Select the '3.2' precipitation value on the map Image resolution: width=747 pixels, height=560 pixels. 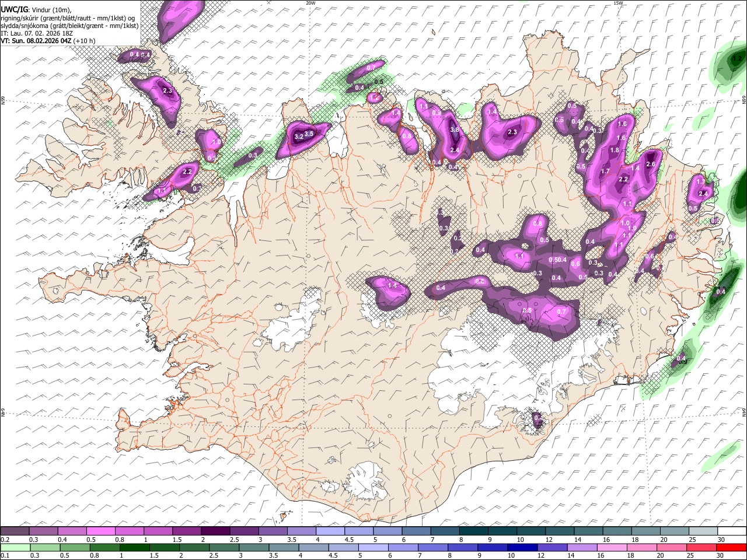298,136
